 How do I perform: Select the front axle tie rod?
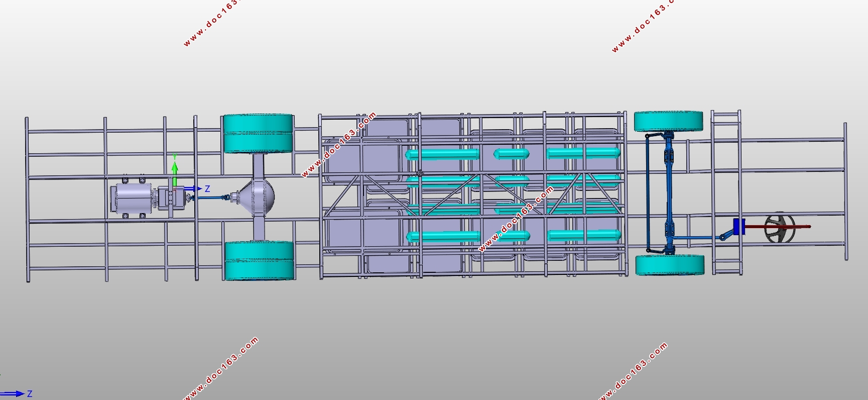click(x=648, y=193)
